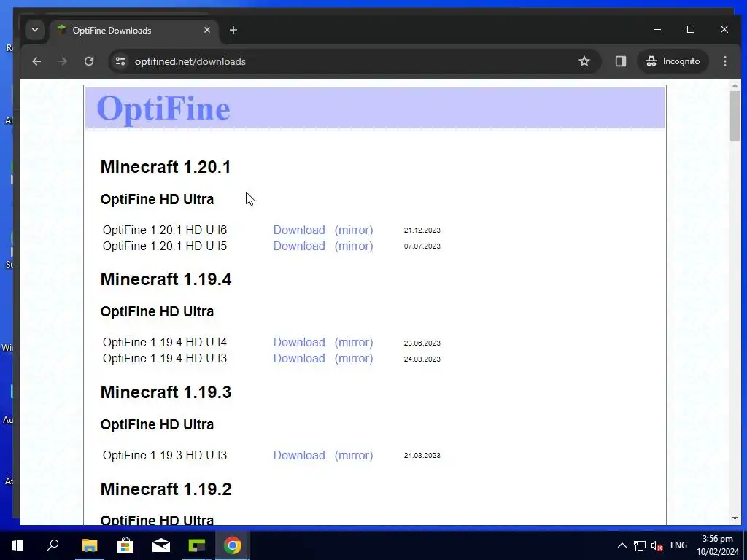This screenshot has height=560, width=747.
Task: Open mirror link for OptiFine 1.19.4 I4
Action: (354, 343)
